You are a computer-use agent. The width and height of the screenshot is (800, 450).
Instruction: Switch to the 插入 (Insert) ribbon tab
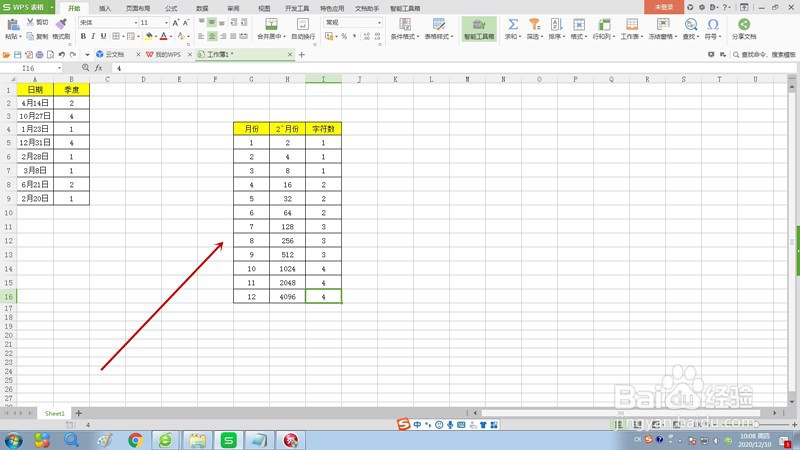105,8
